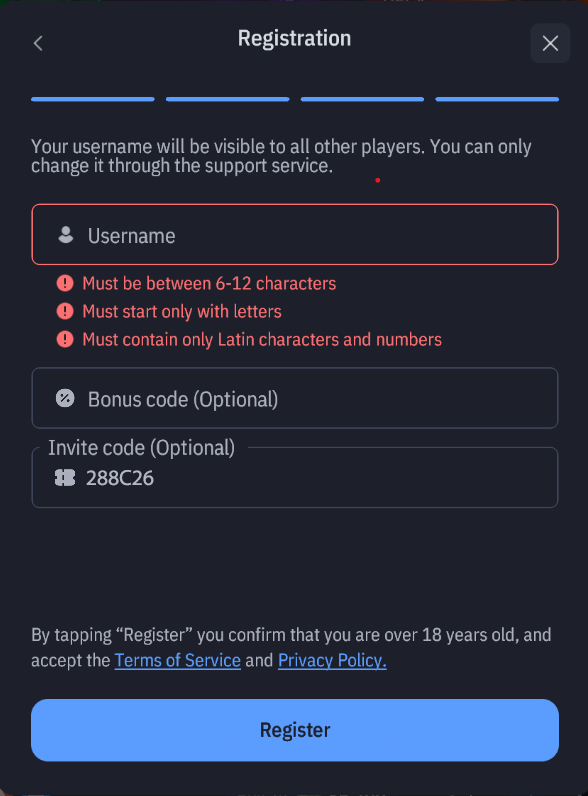588x796 pixels.
Task: Select the third progress step bar
Action: click(362, 99)
